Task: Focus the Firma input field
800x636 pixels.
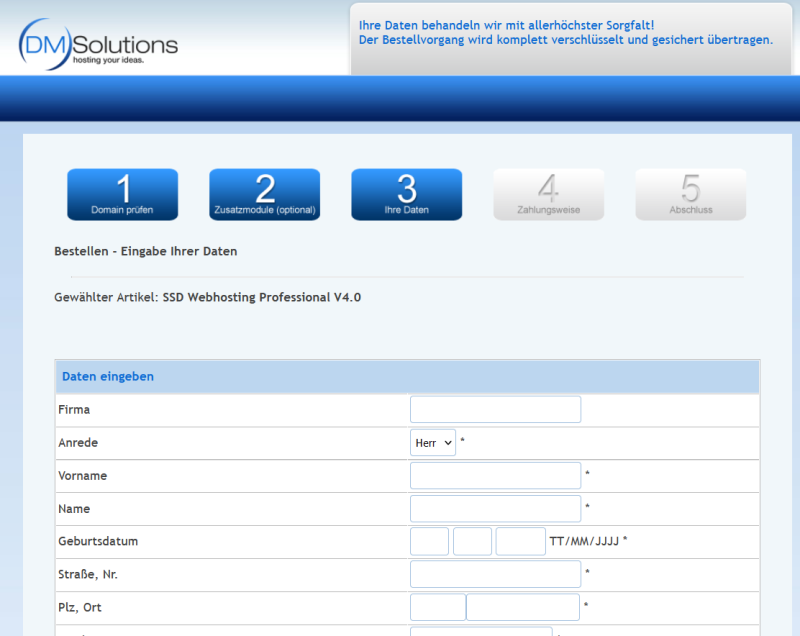Action: [x=495, y=409]
